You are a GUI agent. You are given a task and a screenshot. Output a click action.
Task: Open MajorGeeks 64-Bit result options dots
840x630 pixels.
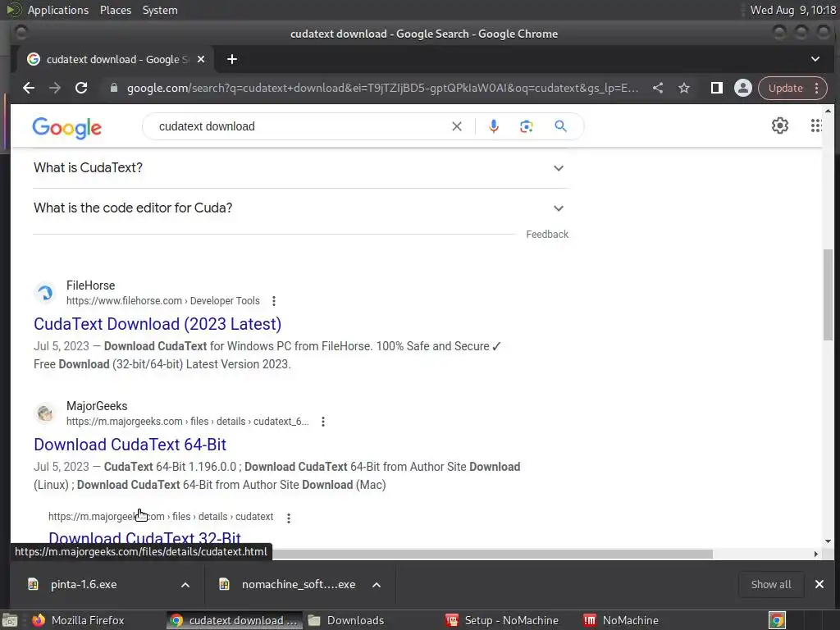click(x=323, y=422)
